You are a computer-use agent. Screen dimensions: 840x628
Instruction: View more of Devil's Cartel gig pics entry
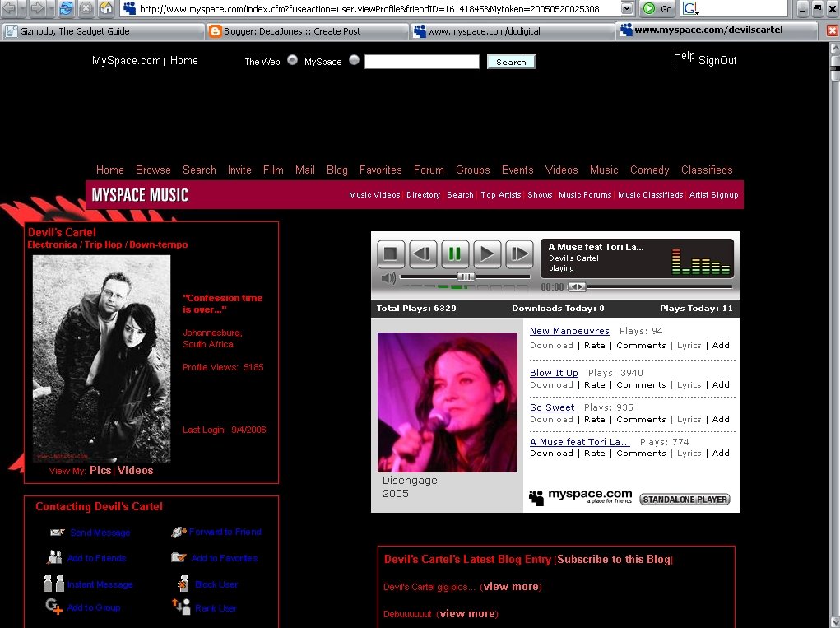[511, 587]
